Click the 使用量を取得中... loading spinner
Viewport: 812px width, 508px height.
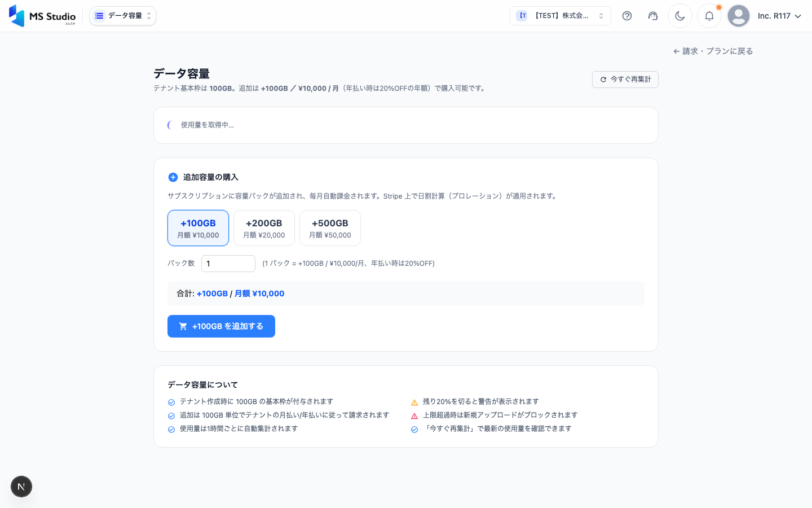[171, 125]
